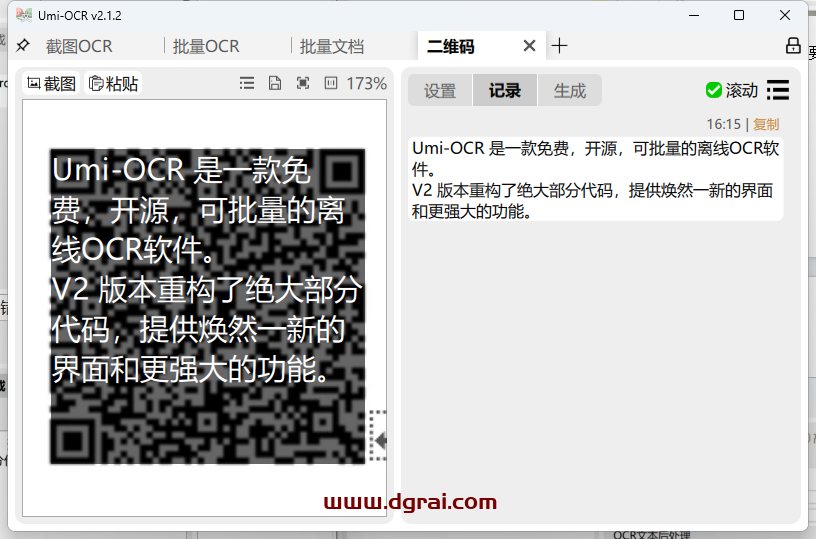Click the 粘贴 paste button
816x539 pixels.
[113, 83]
